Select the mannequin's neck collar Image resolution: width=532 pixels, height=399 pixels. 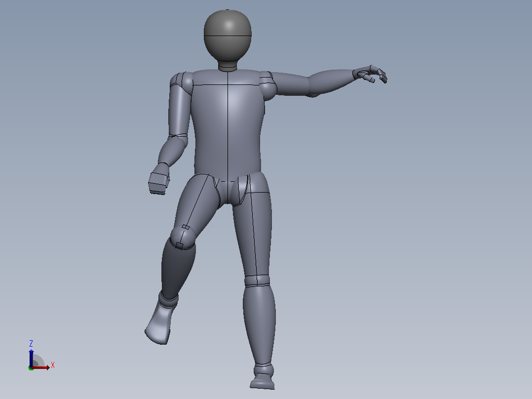[x=228, y=66]
